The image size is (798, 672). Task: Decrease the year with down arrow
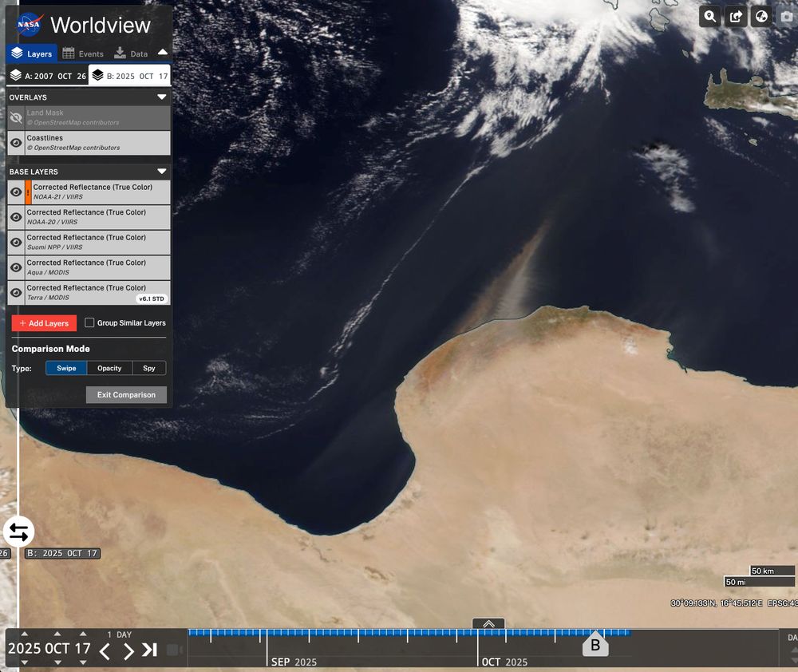tap(25, 662)
